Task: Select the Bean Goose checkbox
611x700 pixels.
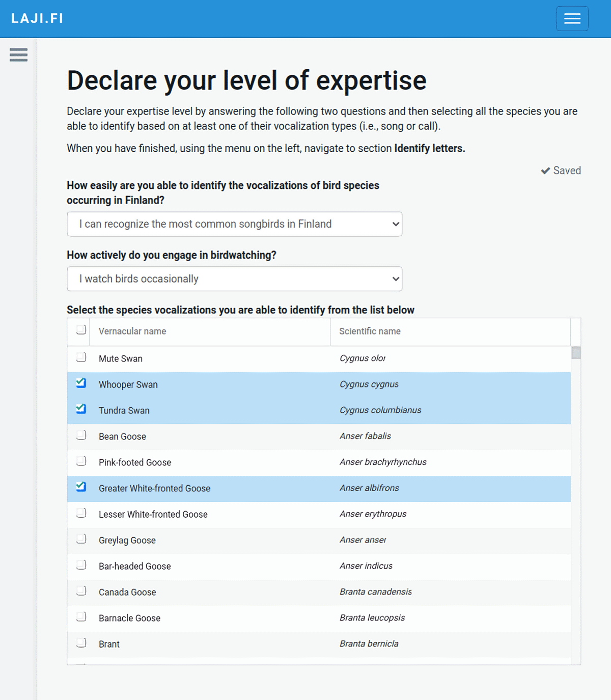Action: pos(81,435)
